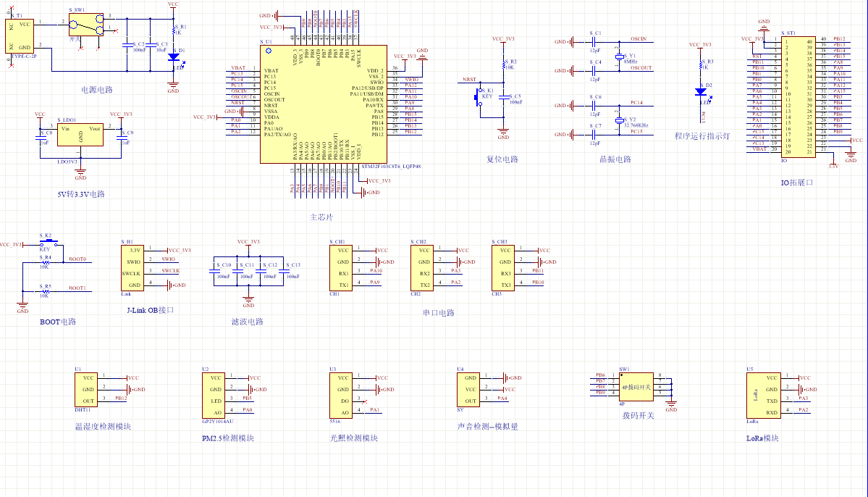Click the 电源电路 label
This screenshot has height=497, width=868.
pyautogui.click(x=97, y=90)
